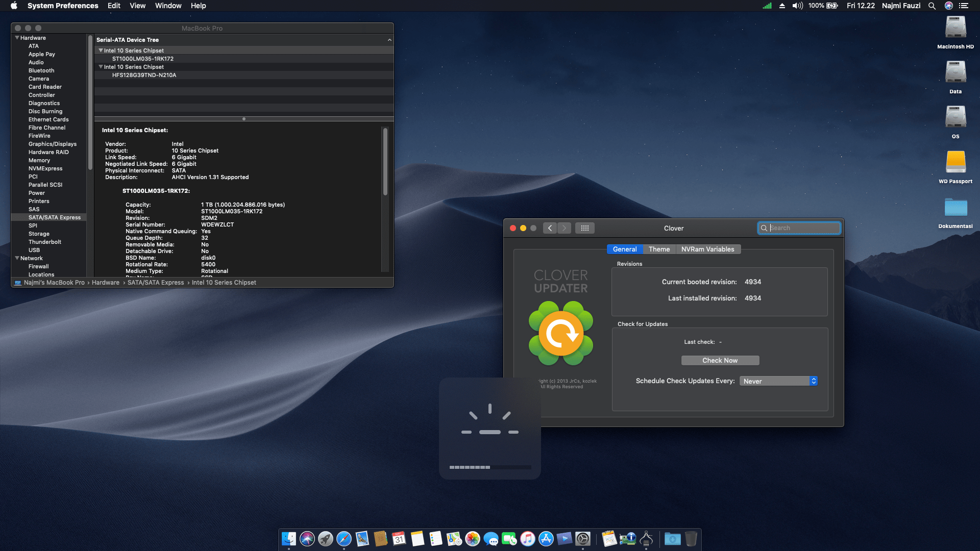Open the Window menu
Viewport: 980px width, 551px height.
[168, 6]
